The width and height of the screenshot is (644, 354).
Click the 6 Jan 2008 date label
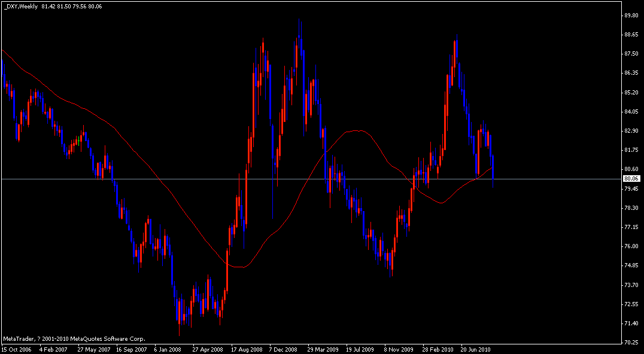coord(168,349)
